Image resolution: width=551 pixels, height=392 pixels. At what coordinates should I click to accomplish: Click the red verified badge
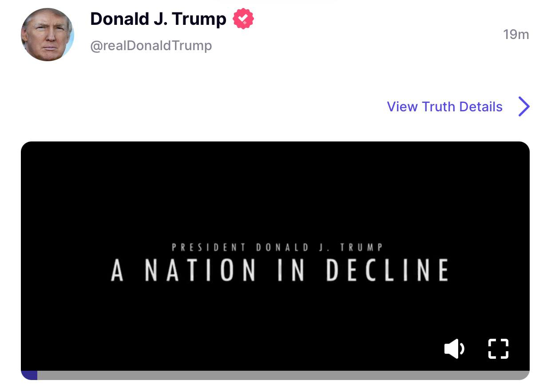[243, 19]
